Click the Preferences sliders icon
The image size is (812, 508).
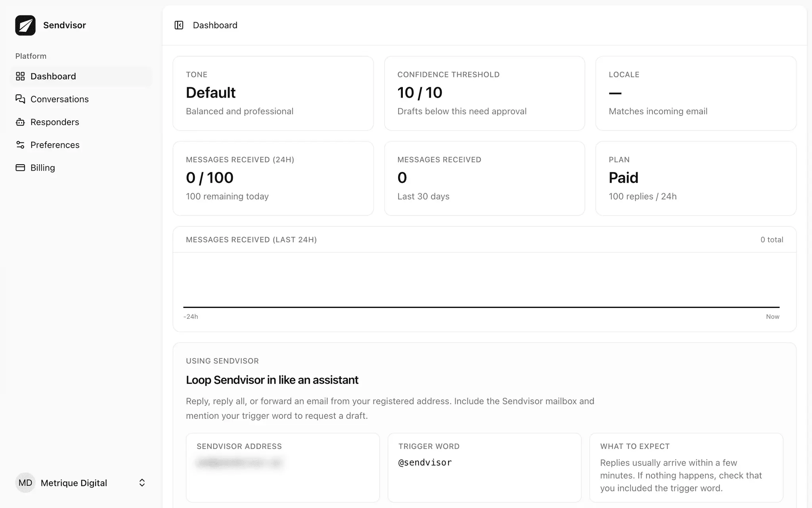pos(20,145)
